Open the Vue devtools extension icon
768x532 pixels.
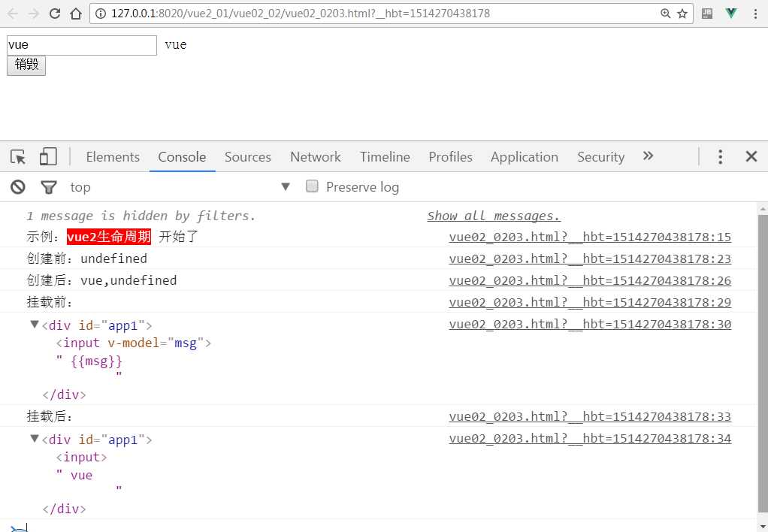730,14
